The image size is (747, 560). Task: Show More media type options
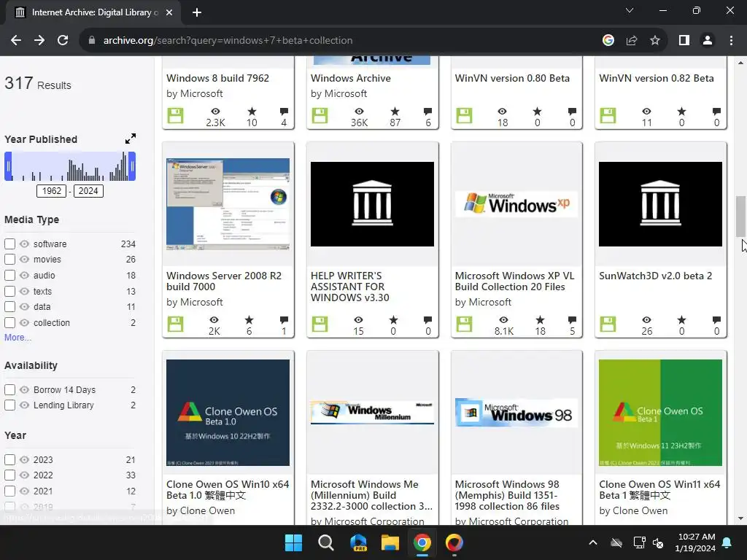(x=18, y=338)
